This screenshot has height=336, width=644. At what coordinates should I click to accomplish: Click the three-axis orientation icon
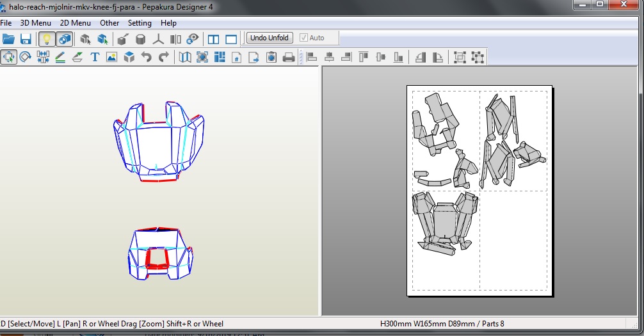[158, 39]
